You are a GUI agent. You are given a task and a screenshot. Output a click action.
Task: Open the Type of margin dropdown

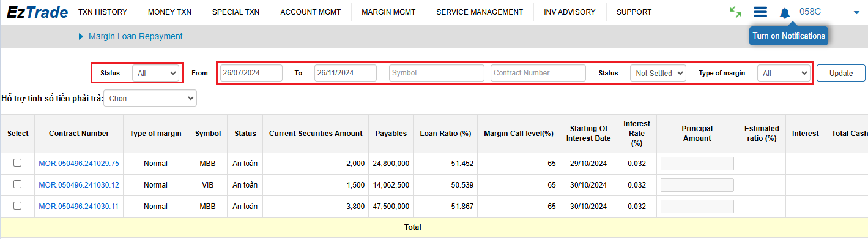click(x=785, y=73)
